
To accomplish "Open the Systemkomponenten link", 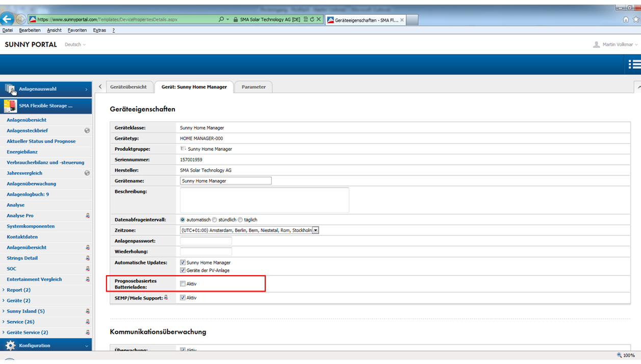I will click(x=31, y=226).
